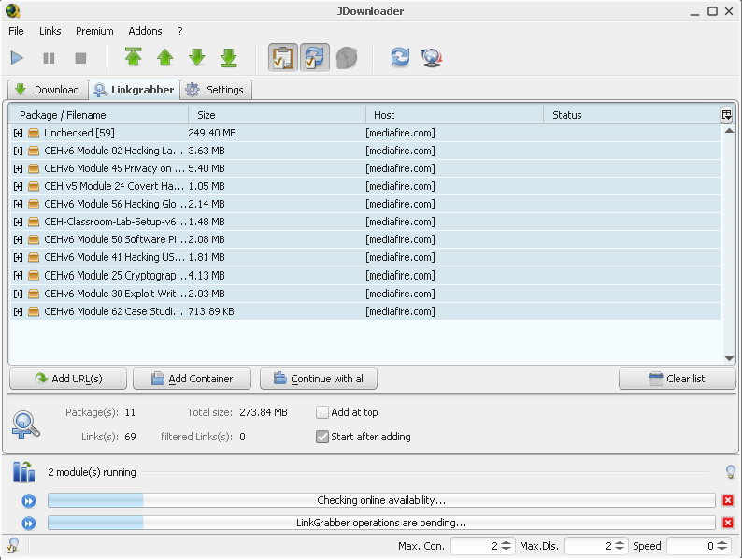
Task: Click forward icon beside LinkGrabber operations pending
Action: tap(29, 524)
